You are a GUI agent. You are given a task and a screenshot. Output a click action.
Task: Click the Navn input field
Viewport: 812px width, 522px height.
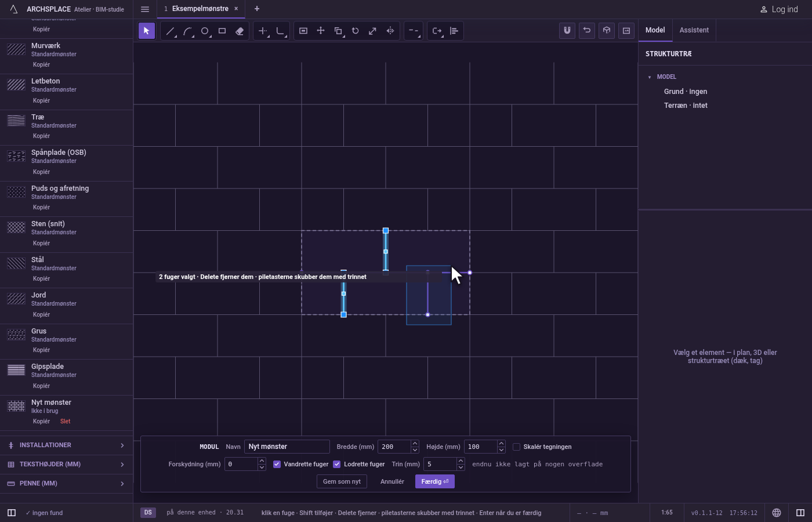tap(287, 447)
